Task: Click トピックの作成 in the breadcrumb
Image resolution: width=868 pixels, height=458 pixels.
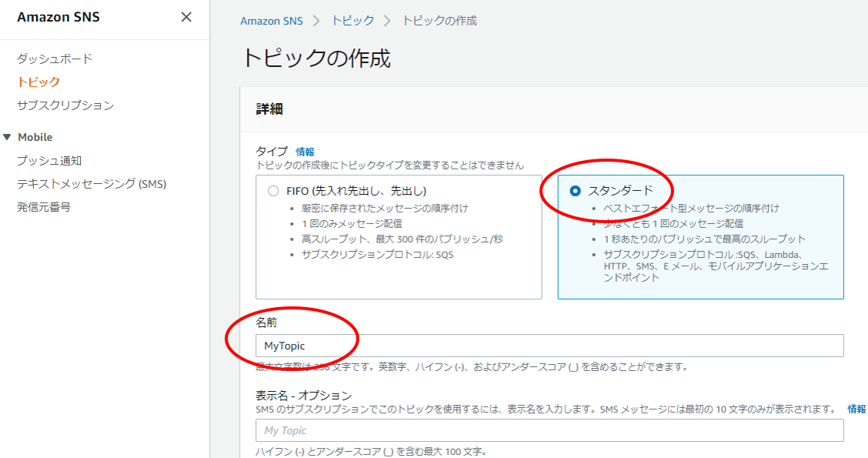Action: tap(439, 21)
